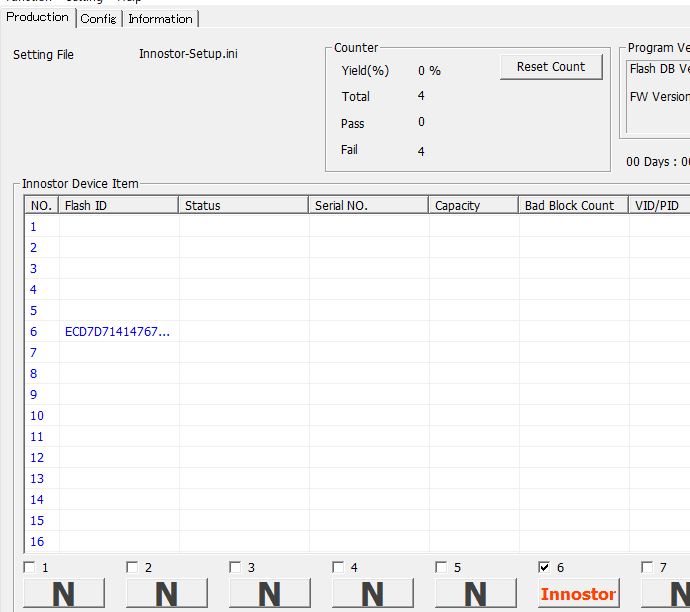690x612 pixels.
Task: Click the Pass counter label
Action: click(x=352, y=124)
